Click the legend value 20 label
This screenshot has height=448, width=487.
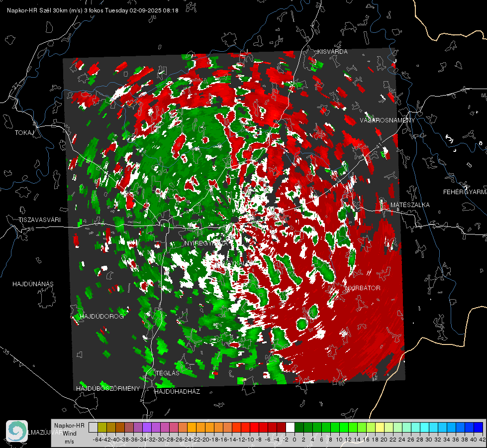[384, 440]
